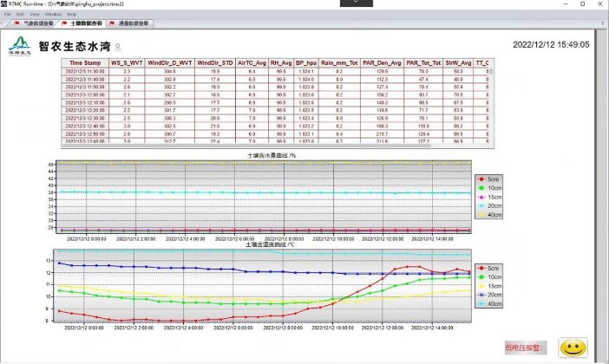The image size is (609, 364).
Task: Select the 2022/12/3 12:30:00 timestamp cell
Action: click(x=85, y=118)
